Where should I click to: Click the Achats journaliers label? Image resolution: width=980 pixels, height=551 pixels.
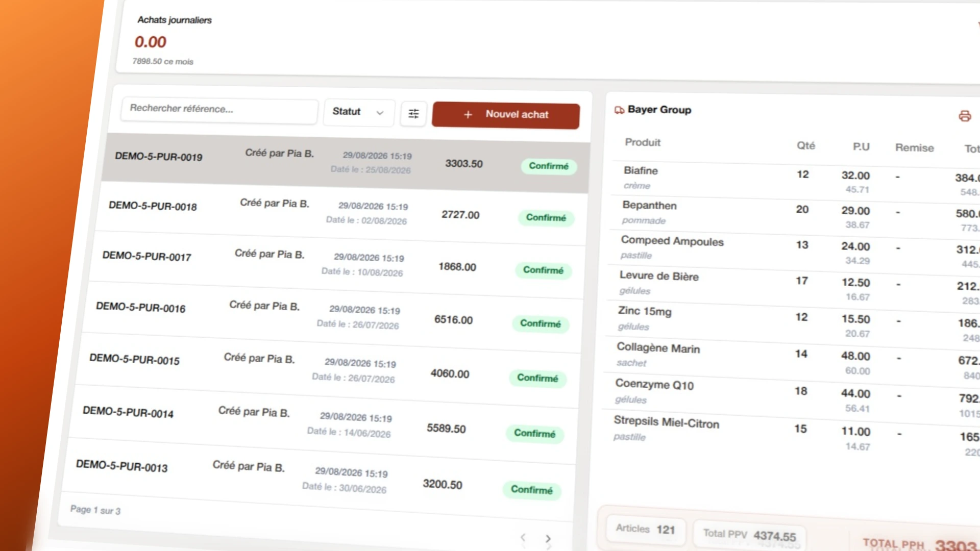tap(175, 20)
